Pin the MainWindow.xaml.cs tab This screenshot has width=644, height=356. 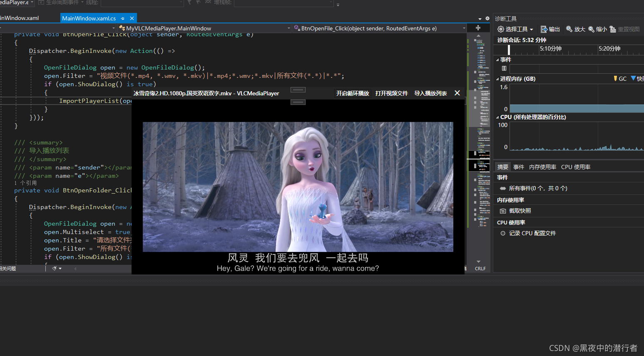[x=123, y=18]
